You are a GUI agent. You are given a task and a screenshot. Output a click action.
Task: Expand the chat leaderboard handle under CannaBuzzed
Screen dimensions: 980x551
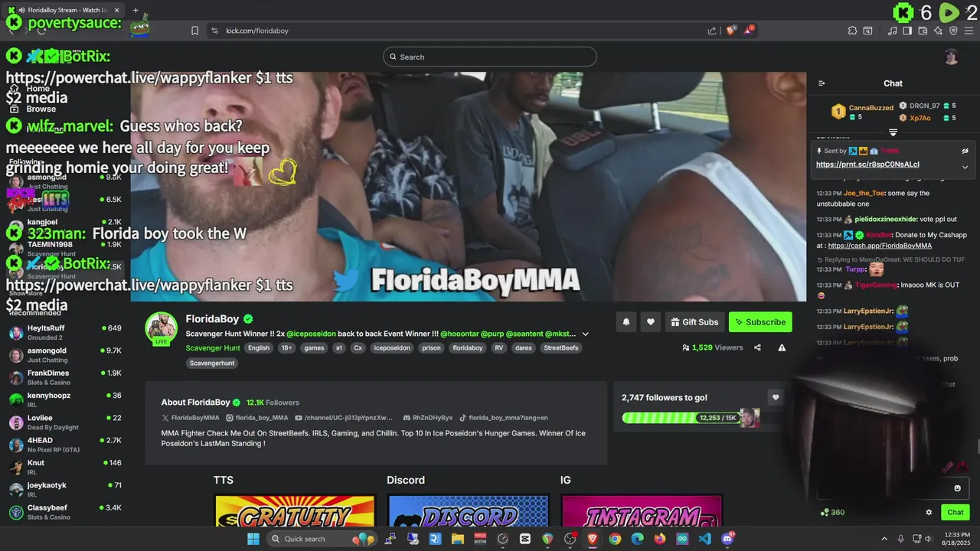coord(893,132)
